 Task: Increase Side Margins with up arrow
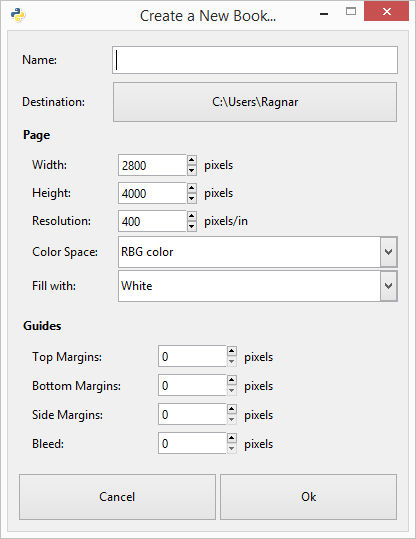tap(232, 409)
